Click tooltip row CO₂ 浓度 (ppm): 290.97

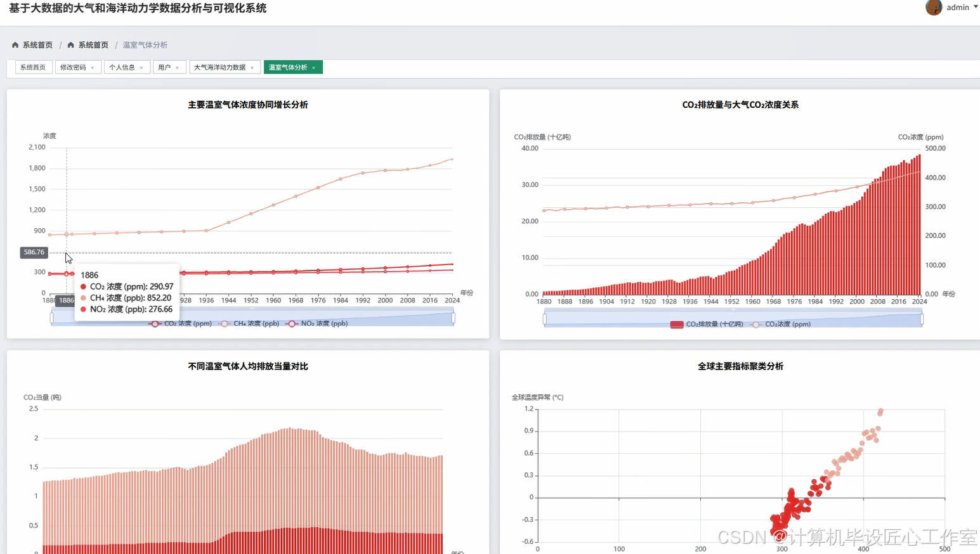click(127, 287)
